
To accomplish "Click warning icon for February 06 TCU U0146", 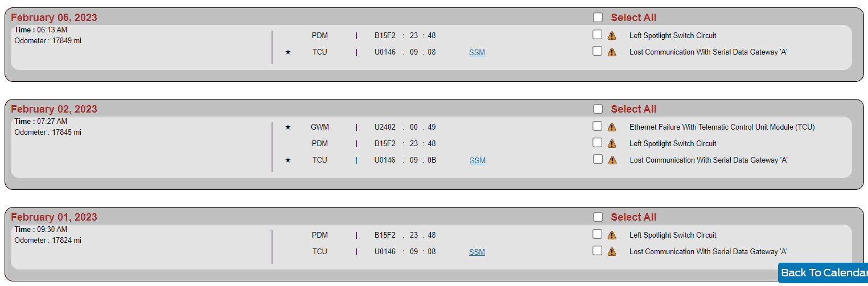I will (612, 52).
